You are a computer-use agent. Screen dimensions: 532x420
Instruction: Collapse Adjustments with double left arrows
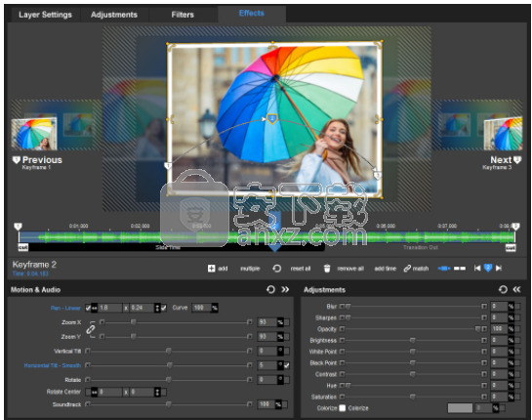coord(516,289)
